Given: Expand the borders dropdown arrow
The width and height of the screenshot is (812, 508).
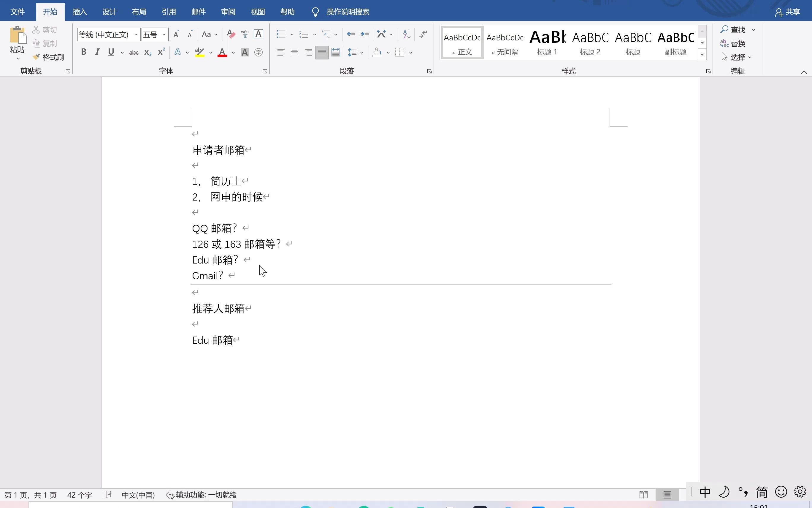Looking at the screenshot, I should click(410, 53).
